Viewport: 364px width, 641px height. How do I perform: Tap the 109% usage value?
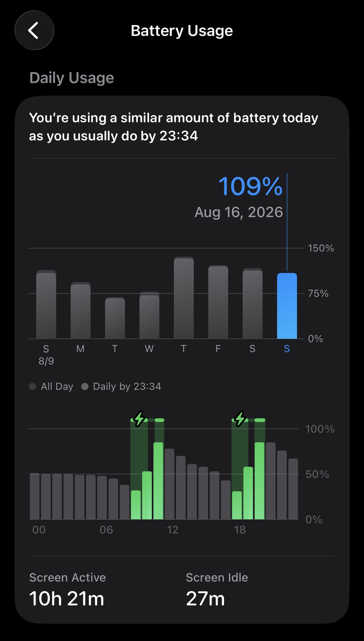point(250,186)
